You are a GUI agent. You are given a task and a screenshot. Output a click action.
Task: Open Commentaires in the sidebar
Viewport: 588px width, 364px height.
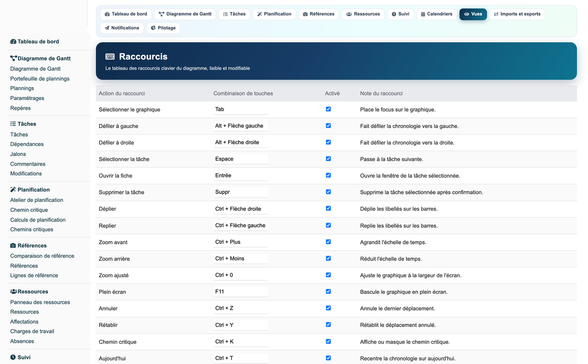(x=28, y=164)
